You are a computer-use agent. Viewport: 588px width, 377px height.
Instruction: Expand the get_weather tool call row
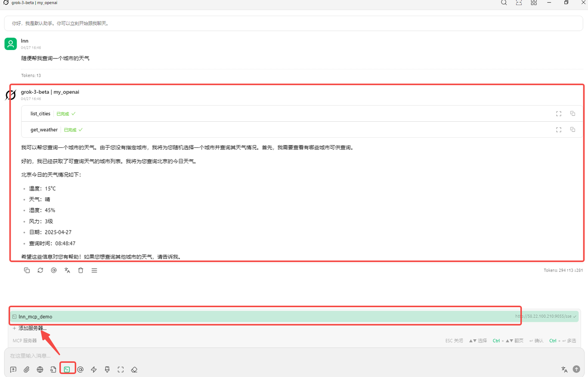302,129
